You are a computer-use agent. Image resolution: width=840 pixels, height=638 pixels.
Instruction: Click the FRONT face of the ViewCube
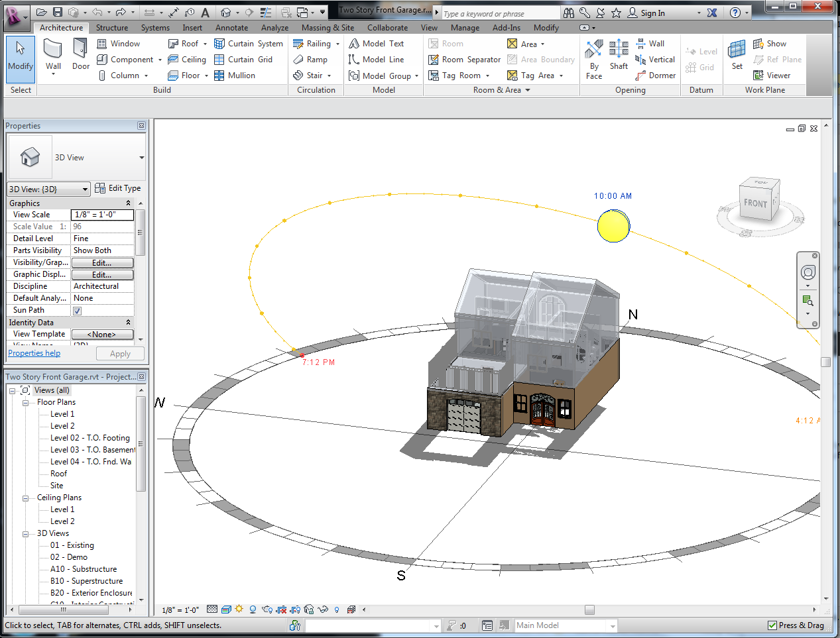755,204
